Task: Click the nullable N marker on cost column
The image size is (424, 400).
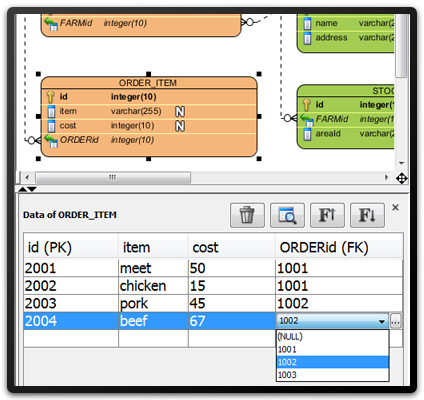Action: [x=180, y=126]
